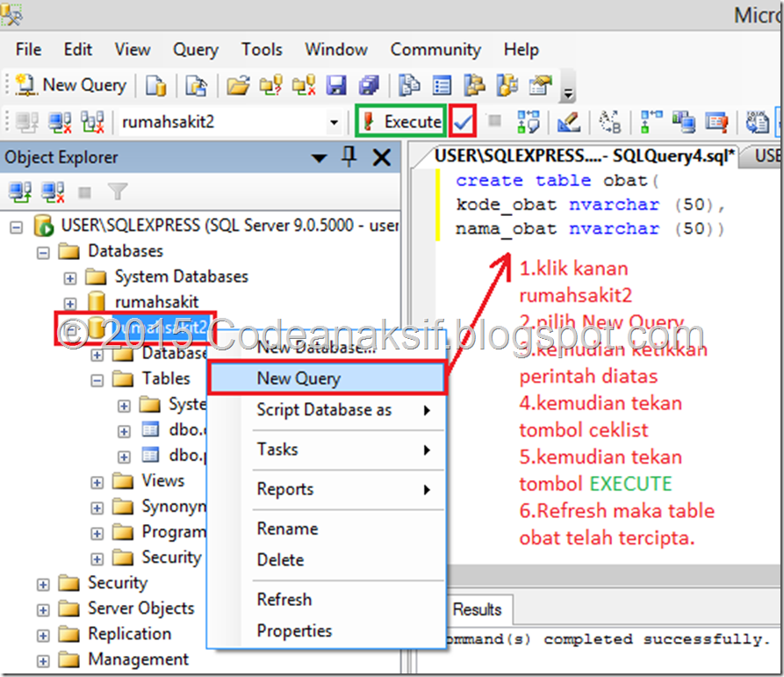
Task: Click the Design Query in Editor icon
Action: pyautogui.click(x=569, y=122)
